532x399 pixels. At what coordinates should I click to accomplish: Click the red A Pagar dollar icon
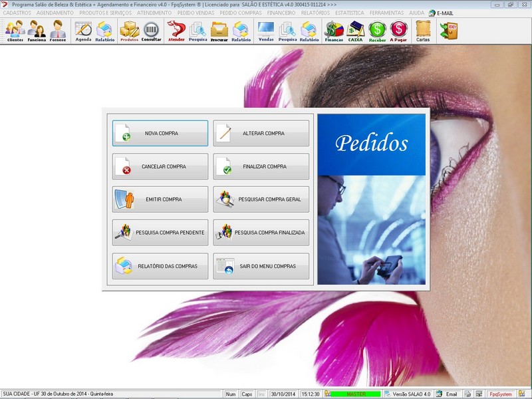[x=398, y=31]
